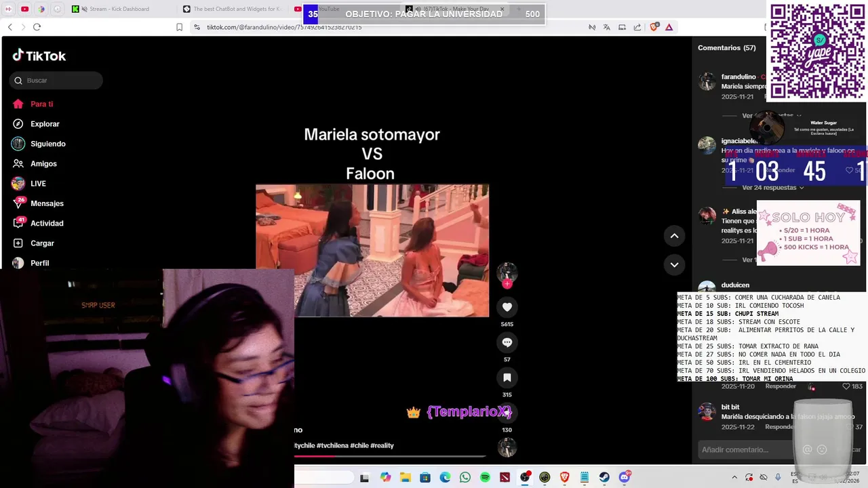Viewport: 868px width, 488px height.
Task: Play or pause the Mariela vs Faloon video
Action: 372,250
